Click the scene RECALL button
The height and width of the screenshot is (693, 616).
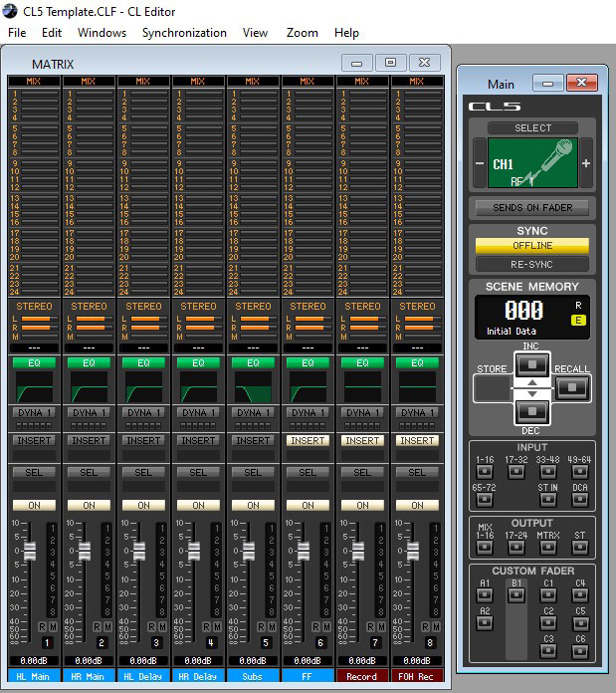tap(572, 388)
